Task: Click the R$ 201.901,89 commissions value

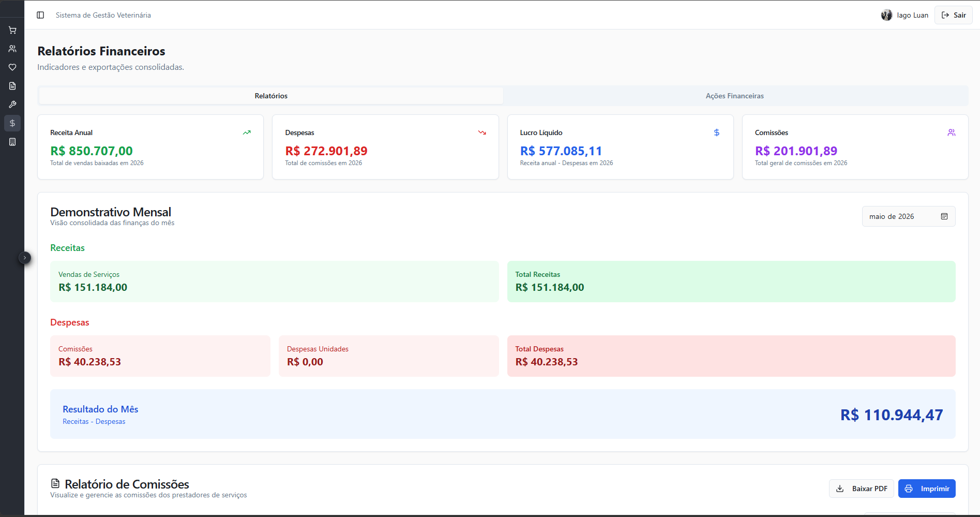Action: tap(796, 151)
